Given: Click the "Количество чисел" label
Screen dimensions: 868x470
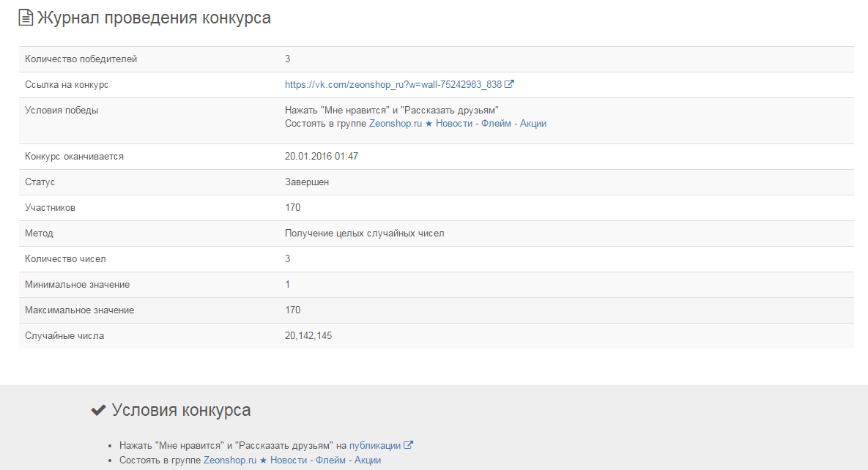Looking at the screenshot, I should 65,259.
